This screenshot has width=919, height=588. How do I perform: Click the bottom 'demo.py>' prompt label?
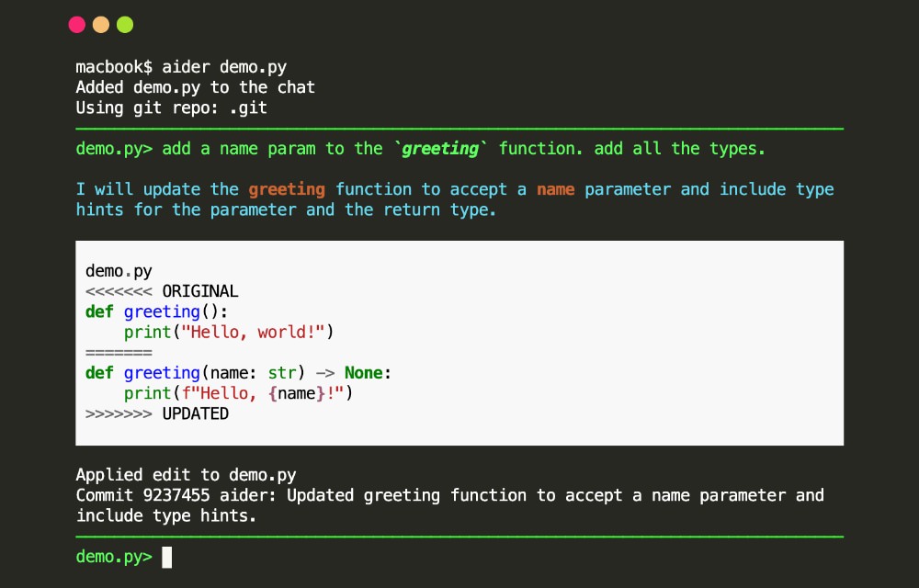coord(114,557)
